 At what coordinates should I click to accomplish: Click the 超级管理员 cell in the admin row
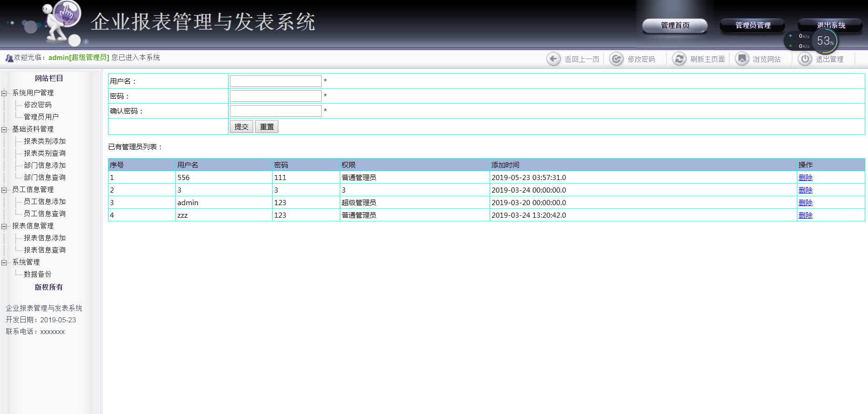359,202
